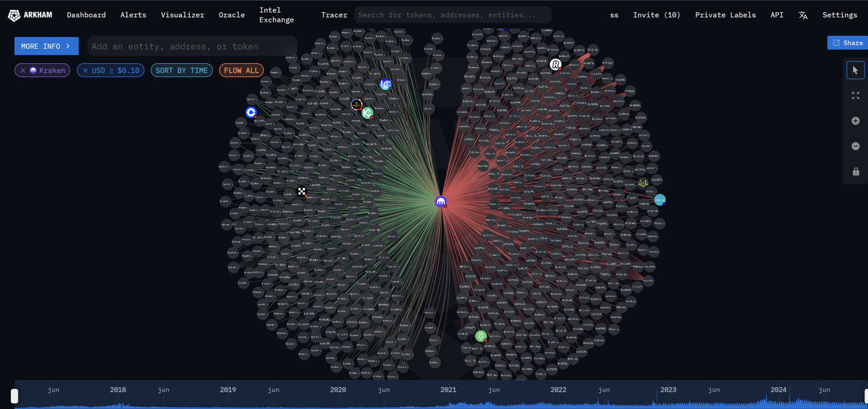
Task: Remove the USD ≥ $0.10 filter
Action: pos(85,71)
